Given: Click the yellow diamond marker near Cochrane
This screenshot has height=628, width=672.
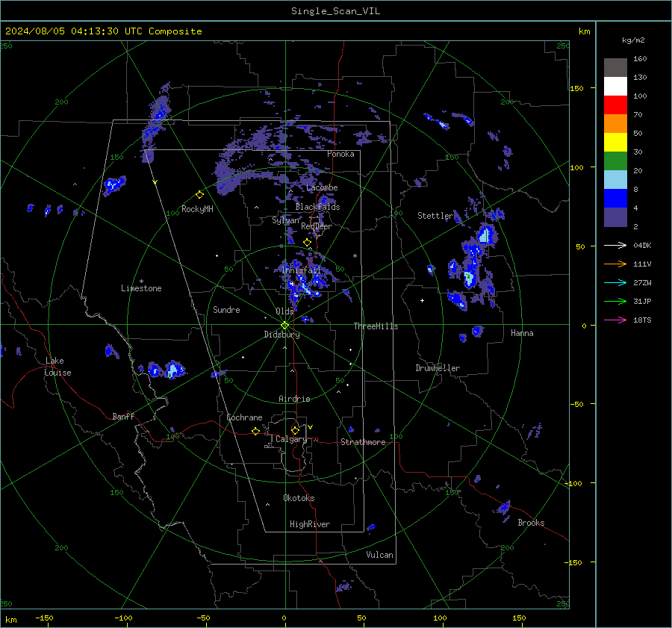Looking at the screenshot, I should click(x=255, y=432).
